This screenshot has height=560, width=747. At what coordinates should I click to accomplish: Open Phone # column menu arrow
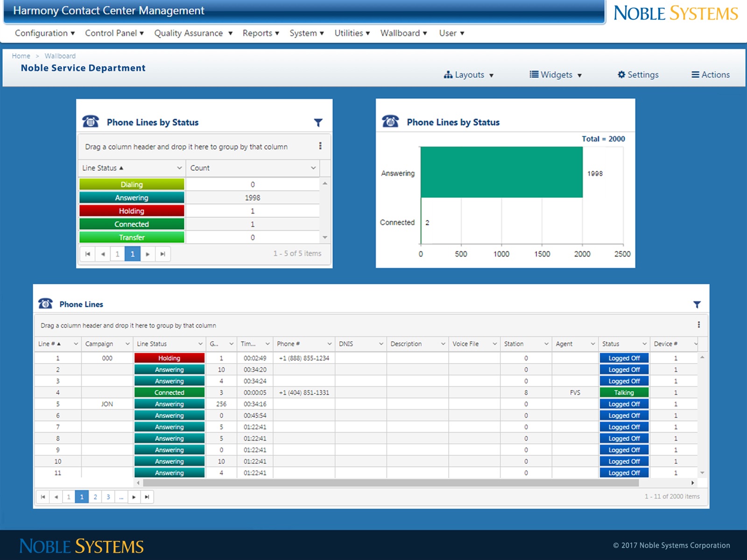[x=329, y=344]
